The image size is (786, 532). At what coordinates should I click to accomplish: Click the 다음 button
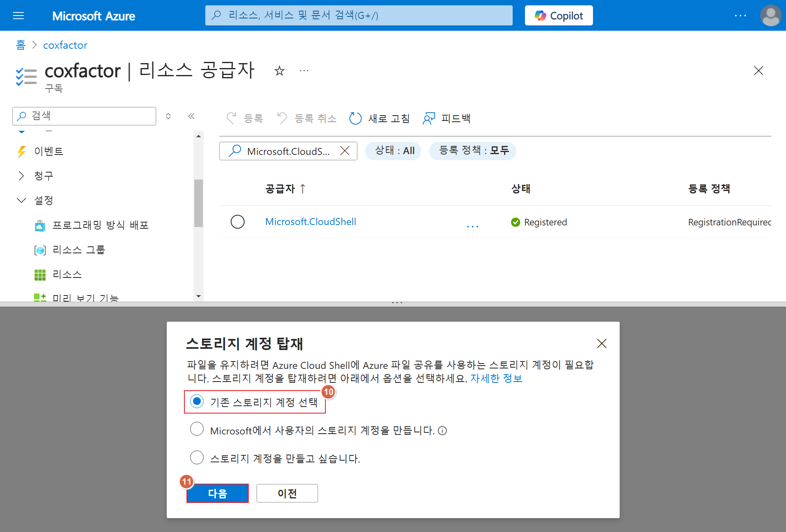click(218, 493)
